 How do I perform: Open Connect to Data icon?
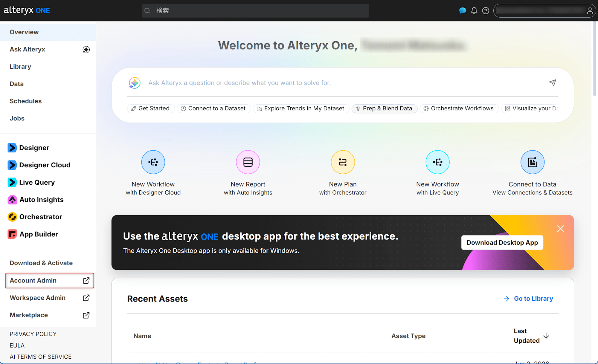coord(533,162)
